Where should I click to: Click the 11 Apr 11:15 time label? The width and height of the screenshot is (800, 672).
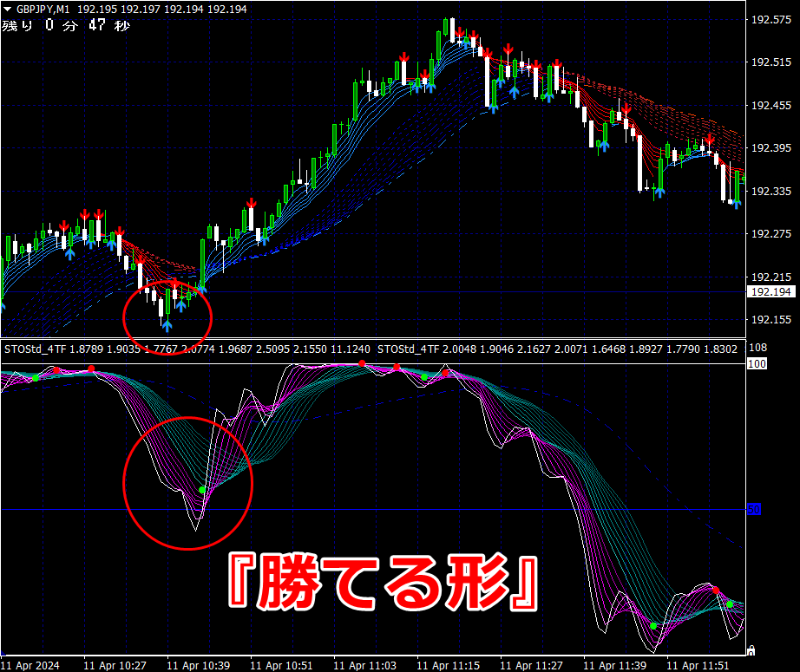click(x=449, y=665)
